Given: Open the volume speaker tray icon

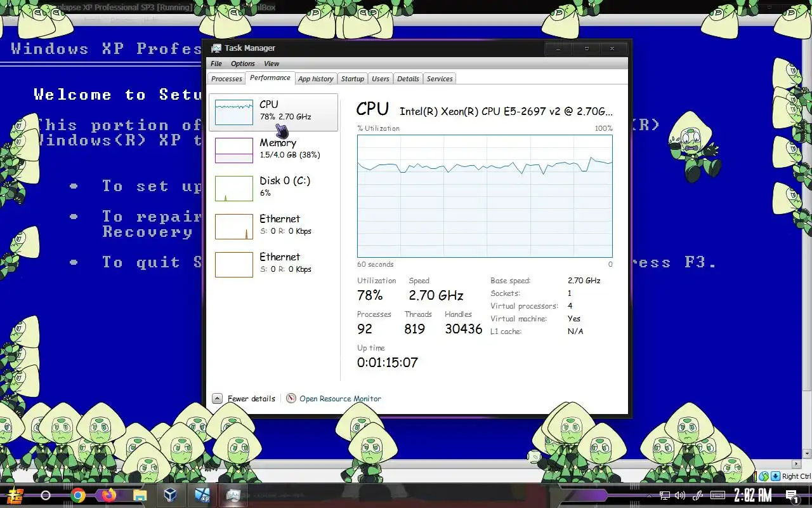Looking at the screenshot, I should pos(680,495).
